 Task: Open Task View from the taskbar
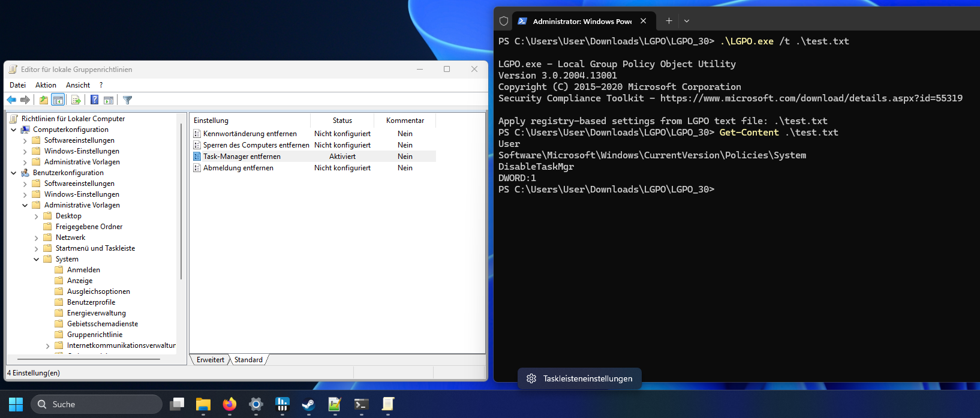pos(177,404)
